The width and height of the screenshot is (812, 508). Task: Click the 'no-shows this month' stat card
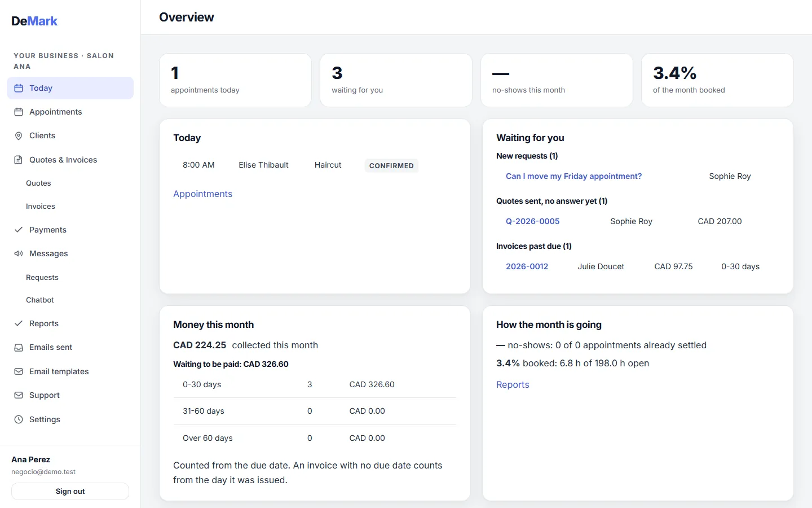pyautogui.click(x=557, y=80)
